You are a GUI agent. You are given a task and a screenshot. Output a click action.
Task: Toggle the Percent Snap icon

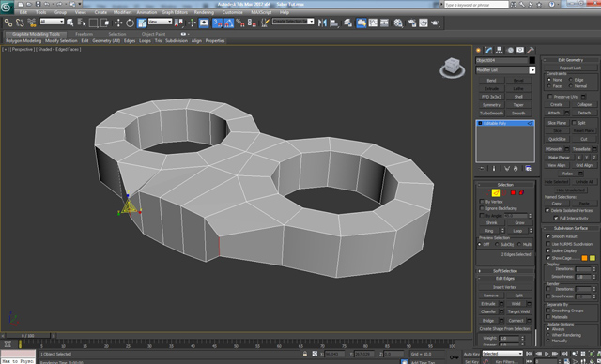point(240,23)
